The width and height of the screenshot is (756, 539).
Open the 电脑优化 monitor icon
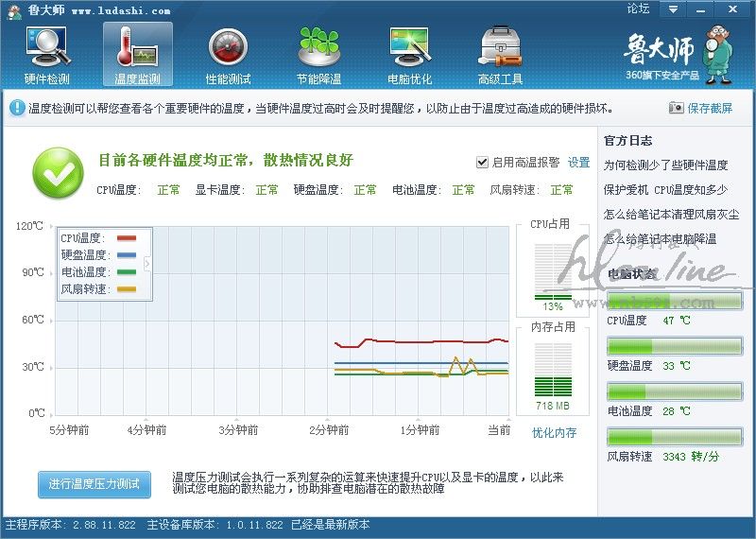point(409,45)
